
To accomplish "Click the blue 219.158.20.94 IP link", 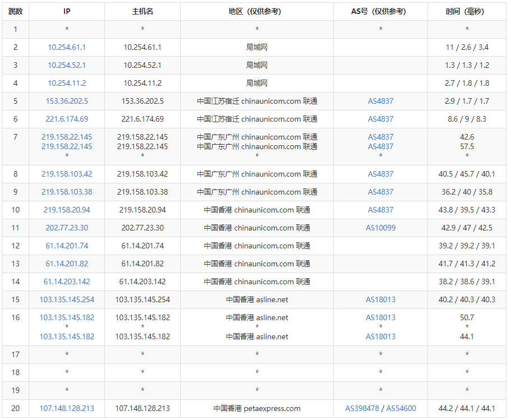I will pos(67,210).
